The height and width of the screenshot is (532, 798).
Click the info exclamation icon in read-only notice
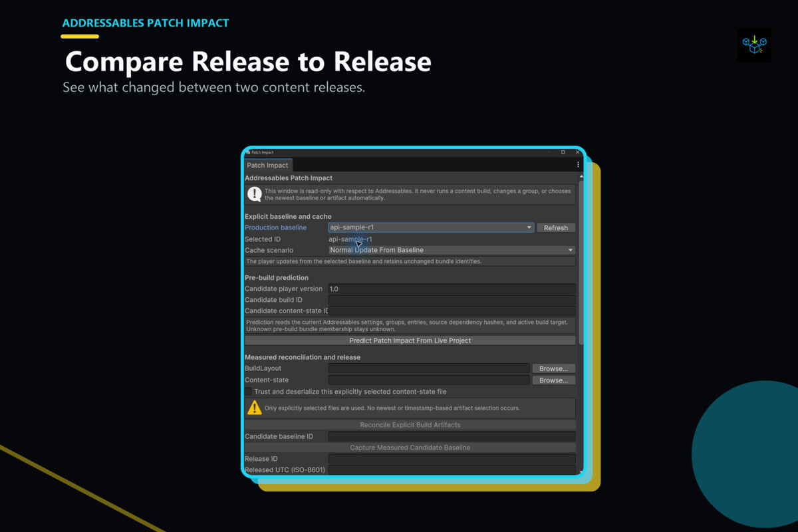pyautogui.click(x=254, y=194)
